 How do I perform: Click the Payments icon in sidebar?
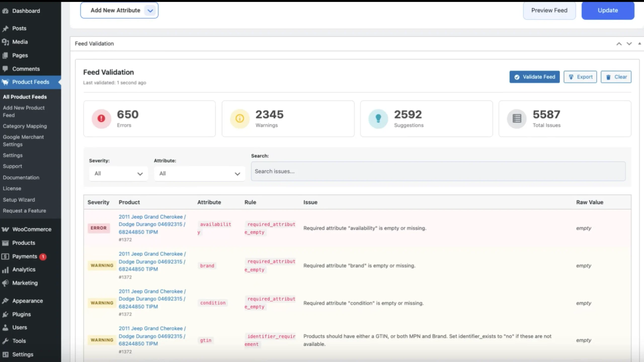pyautogui.click(x=6, y=256)
